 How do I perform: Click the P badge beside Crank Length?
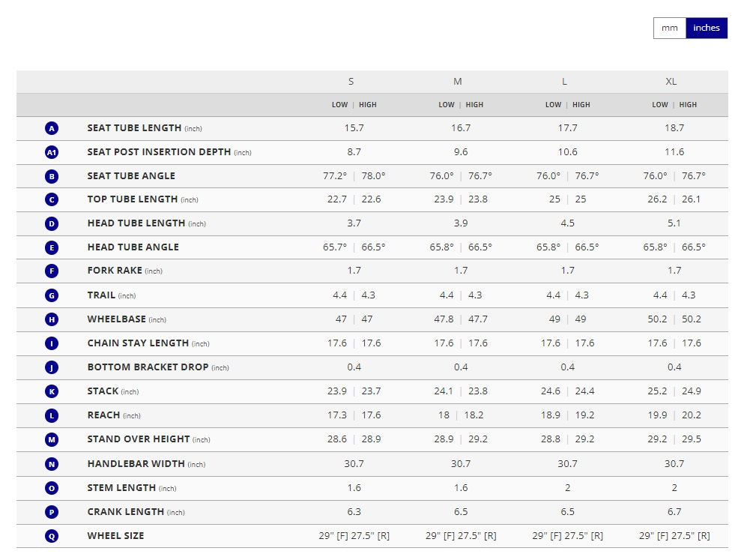[52, 512]
